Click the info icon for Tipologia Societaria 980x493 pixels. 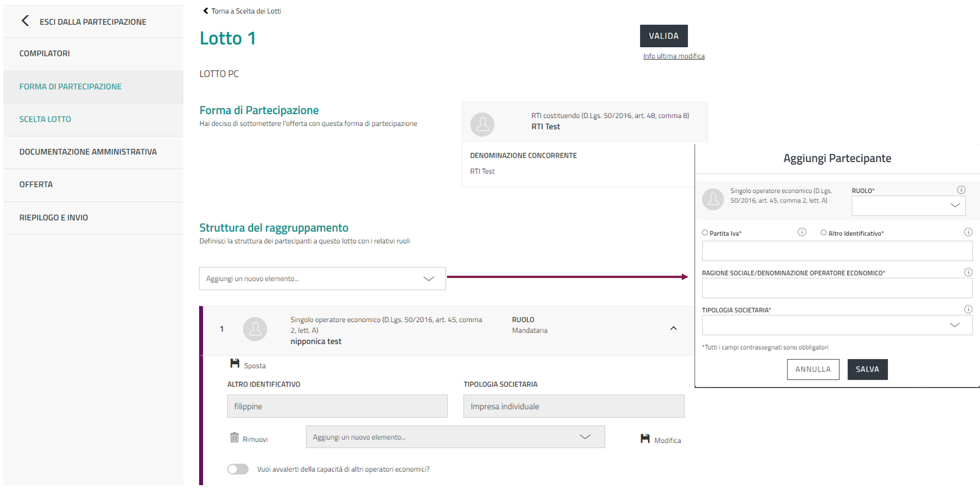968,309
